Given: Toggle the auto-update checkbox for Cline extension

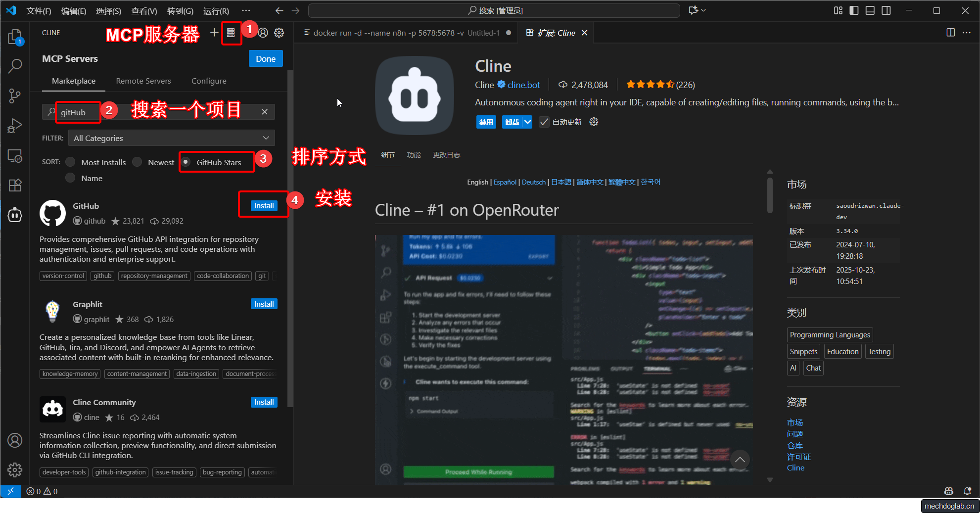Looking at the screenshot, I should click(544, 122).
